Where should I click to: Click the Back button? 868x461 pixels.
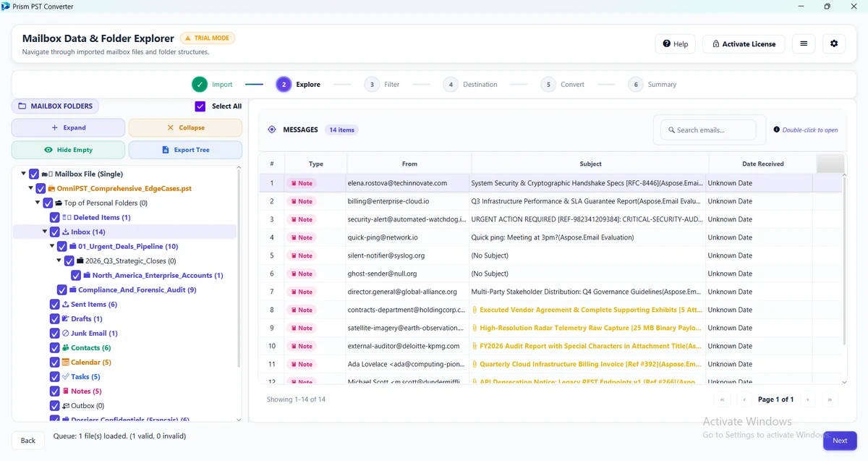click(28, 440)
